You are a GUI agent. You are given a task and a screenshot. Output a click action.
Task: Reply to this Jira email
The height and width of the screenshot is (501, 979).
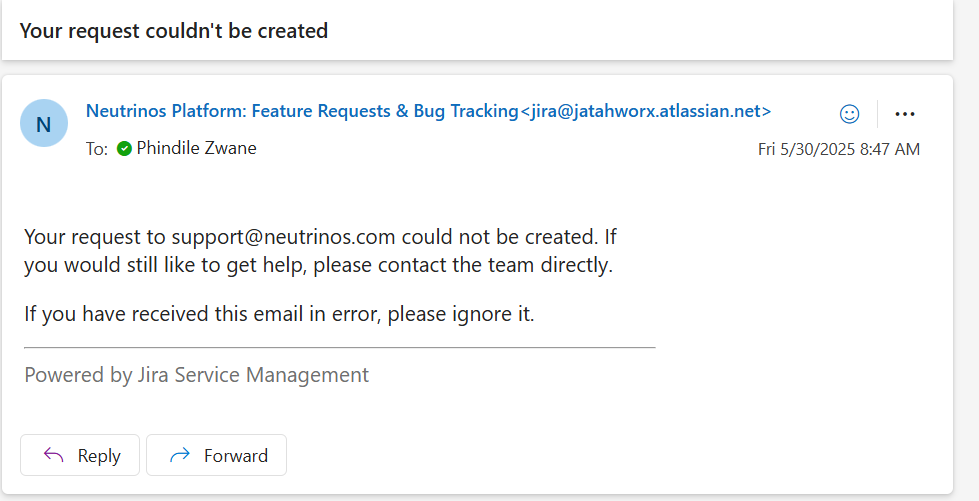click(x=80, y=455)
